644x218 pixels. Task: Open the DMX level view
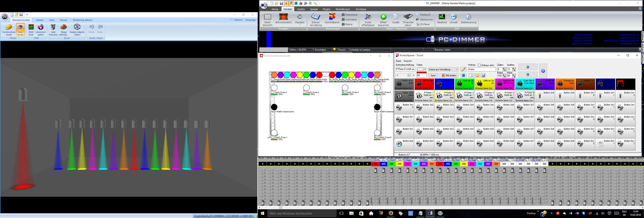[31, 30]
